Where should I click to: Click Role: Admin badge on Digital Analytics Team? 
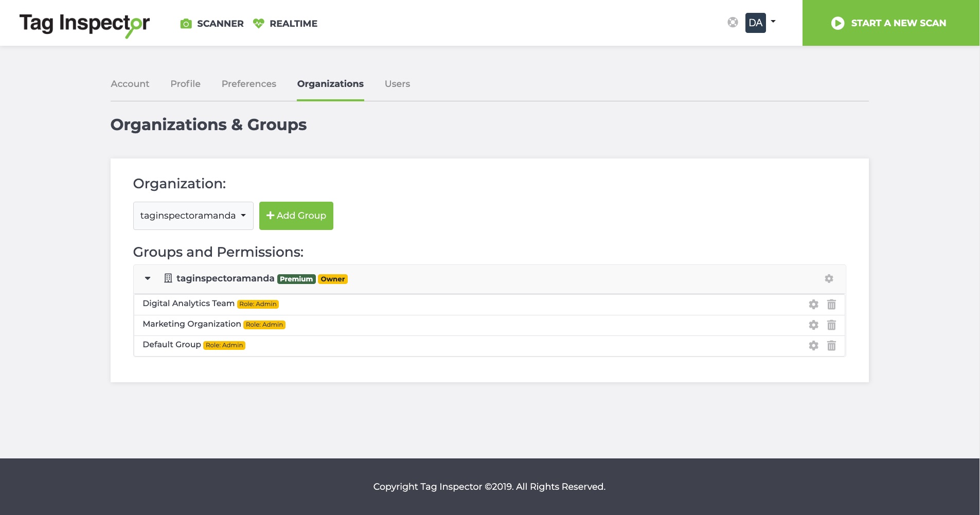pos(258,304)
